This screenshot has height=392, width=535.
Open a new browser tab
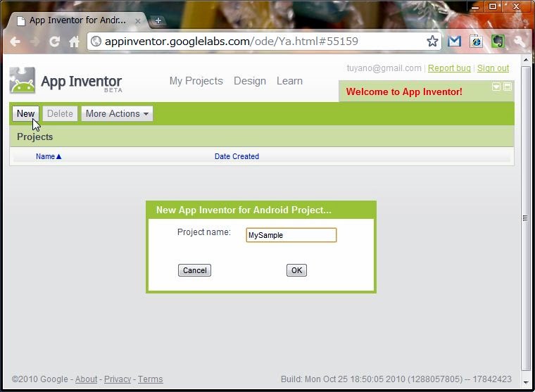[158, 20]
